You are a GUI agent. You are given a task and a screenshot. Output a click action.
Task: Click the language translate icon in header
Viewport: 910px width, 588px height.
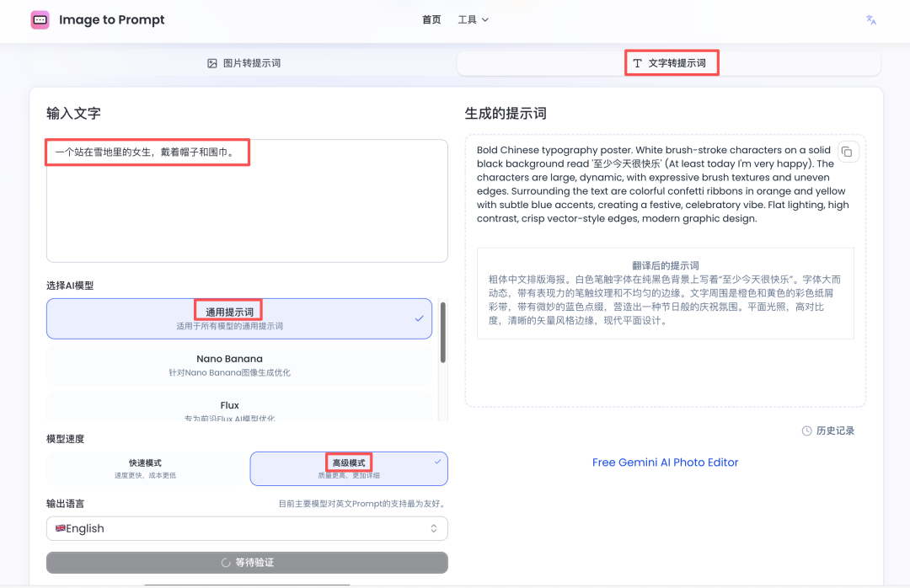click(x=871, y=20)
